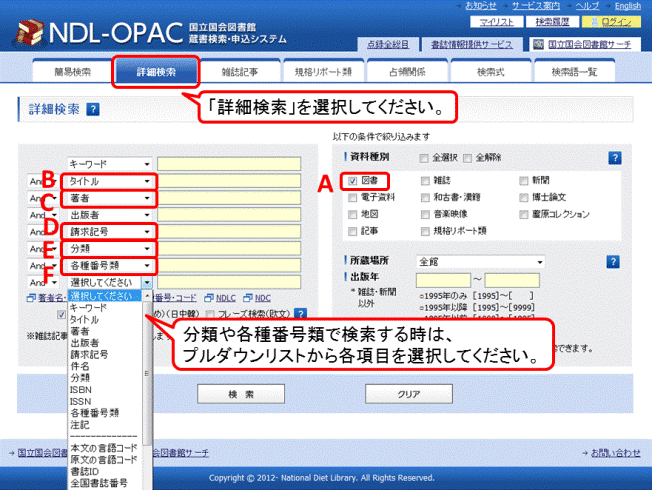The image size is (652, 490).
Task: Select the 詳細検索 tab
Action: [156, 72]
